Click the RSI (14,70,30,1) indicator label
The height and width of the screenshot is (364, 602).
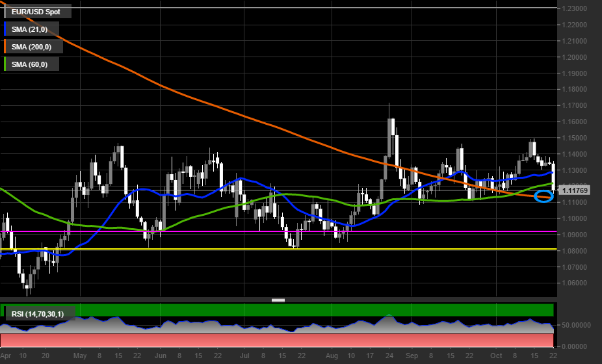(x=39, y=314)
